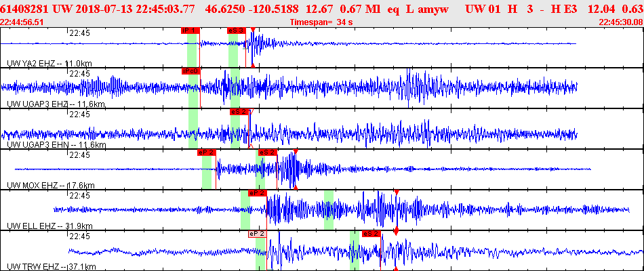Image resolution: width=644 pixels, height=271 pixels.
Task: Click the eP 2 pick flag on ELL trace
Action: coord(258,193)
